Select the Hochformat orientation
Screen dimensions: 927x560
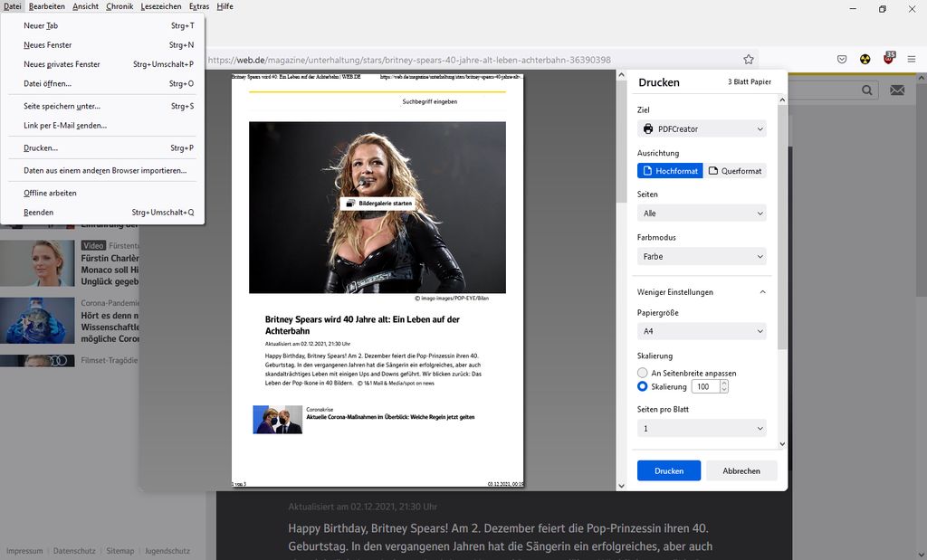click(670, 171)
